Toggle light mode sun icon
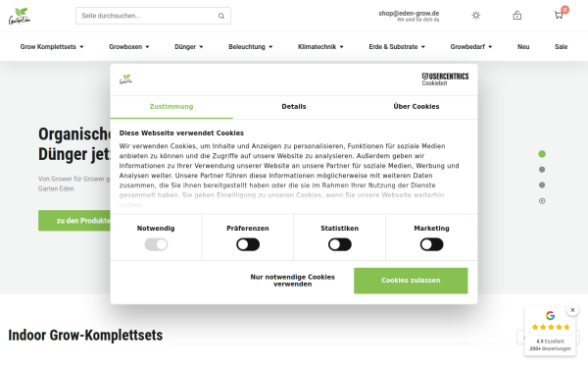The width and height of the screenshot is (588, 368). [476, 16]
